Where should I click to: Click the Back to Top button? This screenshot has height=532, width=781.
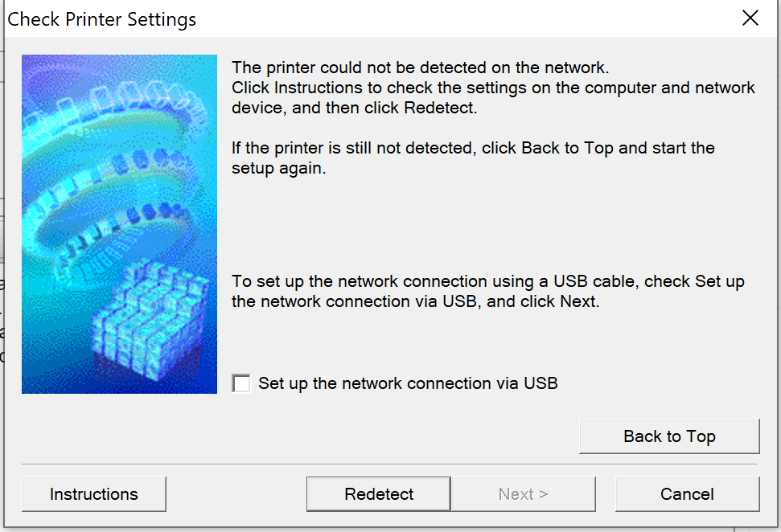click(x=669, y=436)
